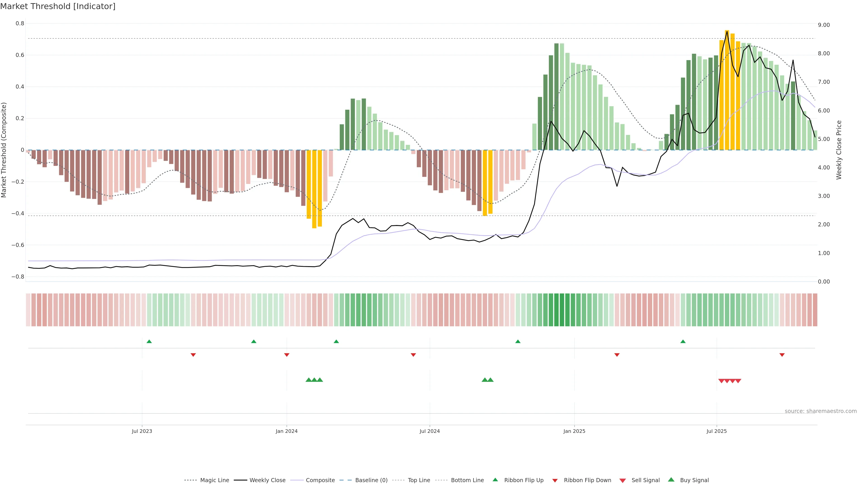Click Ribbon Flip Down legend triangle
868x488 pixels.
click(x=555, y=480)
